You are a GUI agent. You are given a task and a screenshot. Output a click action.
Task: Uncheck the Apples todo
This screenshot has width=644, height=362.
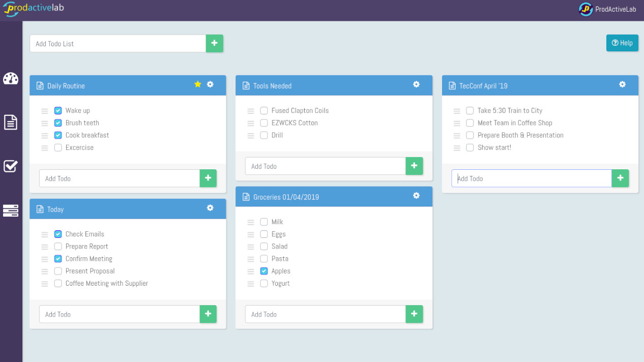click(x=264, y=271)
